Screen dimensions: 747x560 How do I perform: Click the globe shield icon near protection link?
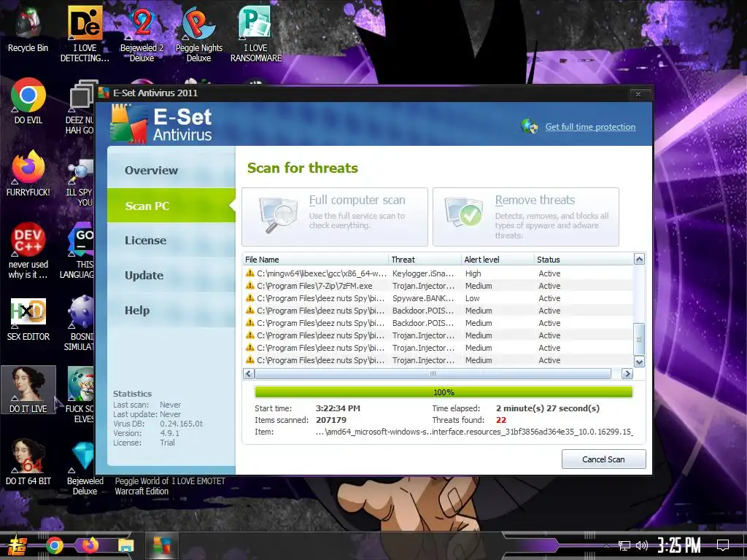click(530, 126)
